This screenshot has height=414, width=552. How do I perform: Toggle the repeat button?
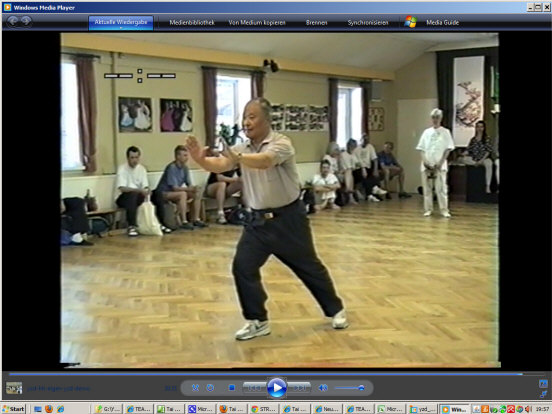point(210,388)
